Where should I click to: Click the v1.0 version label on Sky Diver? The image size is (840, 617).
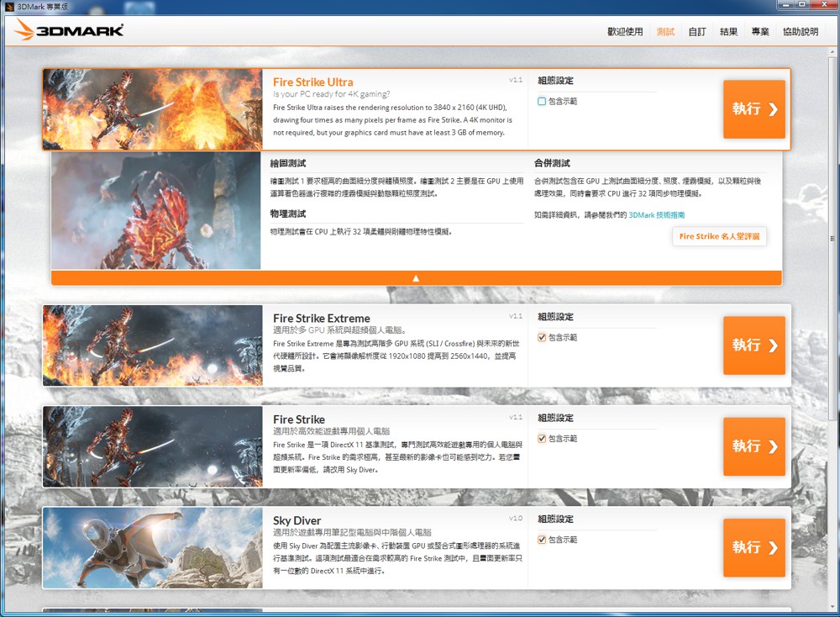(x=516, y=519)
